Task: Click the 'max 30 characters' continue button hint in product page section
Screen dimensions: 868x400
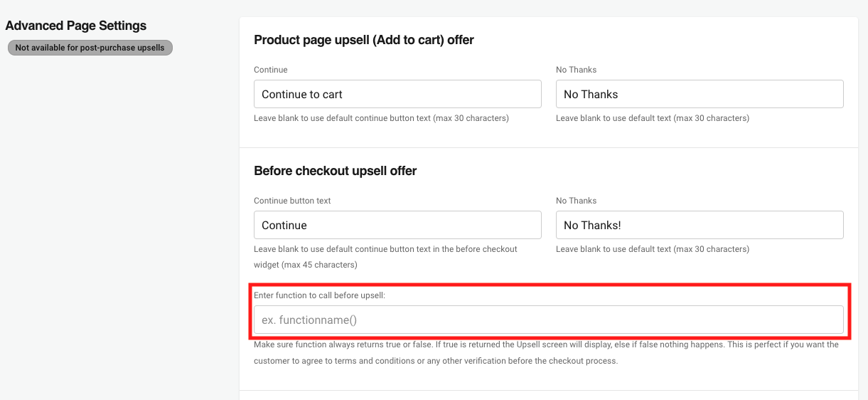Action: (381, 118)
